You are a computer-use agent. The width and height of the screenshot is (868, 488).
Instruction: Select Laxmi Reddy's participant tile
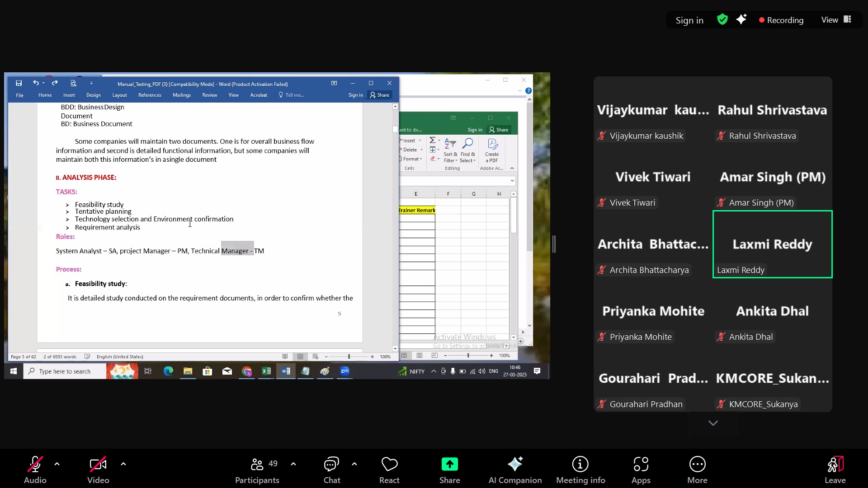(x=772, y=244)
